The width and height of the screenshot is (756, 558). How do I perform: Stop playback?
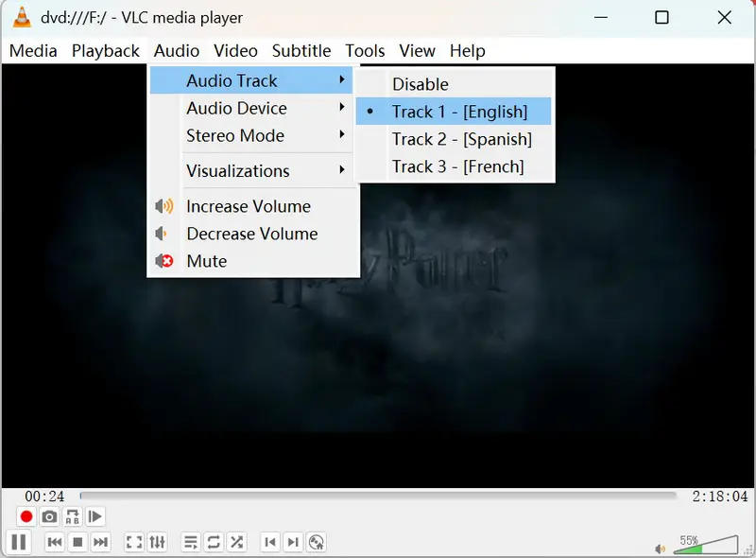(x=77, y=542)
